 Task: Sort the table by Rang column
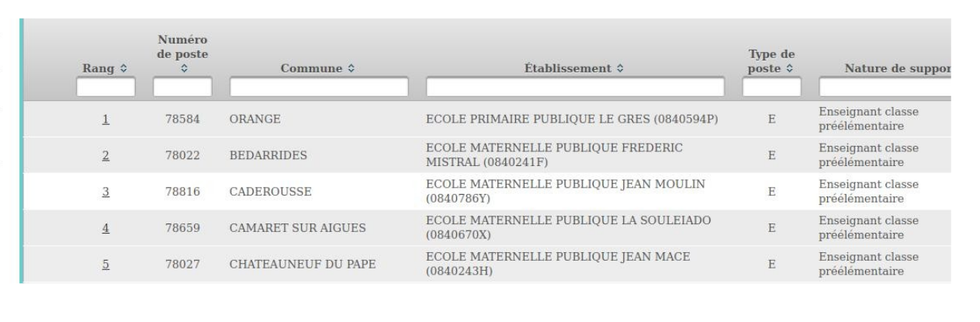[121, 69]
